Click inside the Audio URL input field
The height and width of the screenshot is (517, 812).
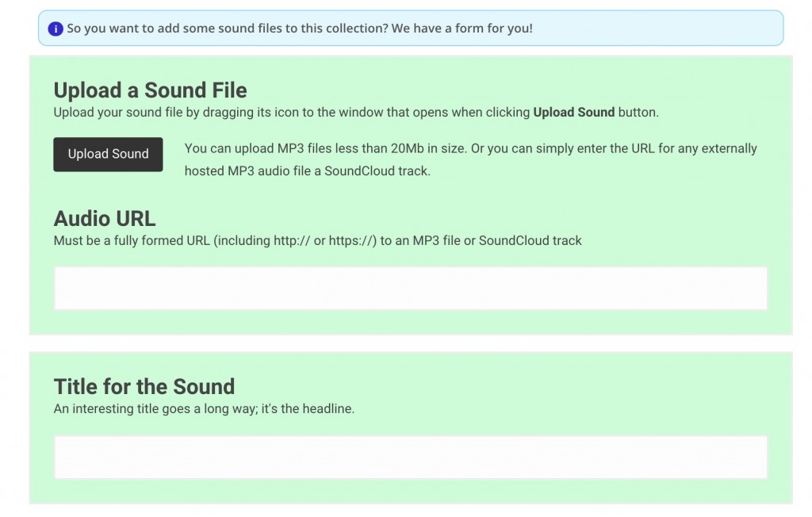(x=410, y=288)
